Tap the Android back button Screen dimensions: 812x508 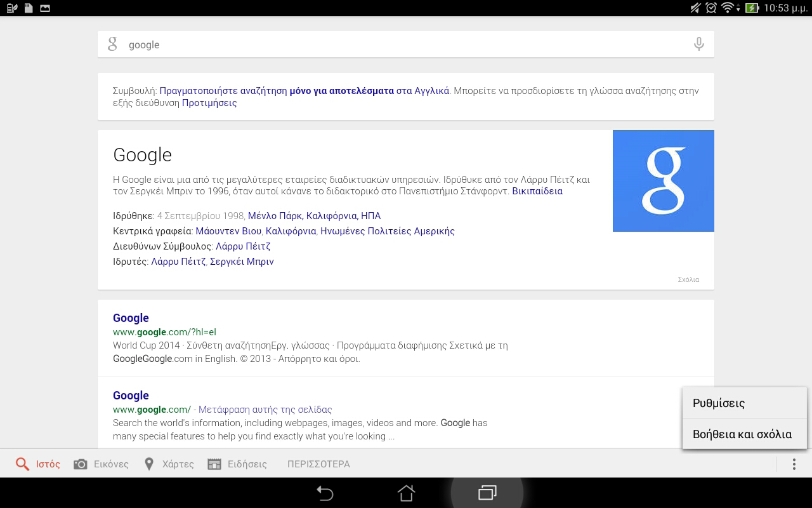(325, 493)
